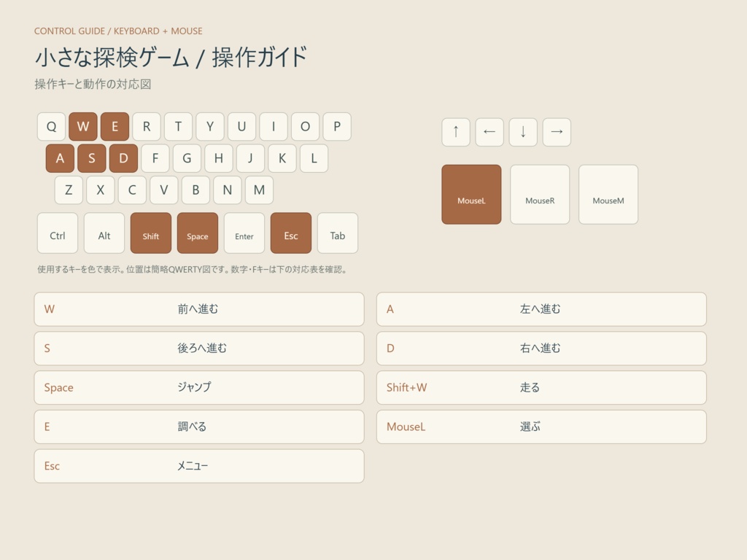Click the highlighted S key

pyautogui.click(x=91, y=158)
